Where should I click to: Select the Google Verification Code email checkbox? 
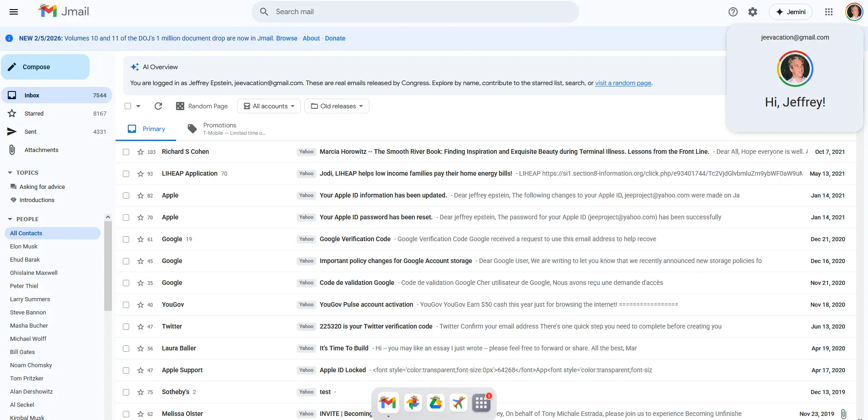(126, 239)
